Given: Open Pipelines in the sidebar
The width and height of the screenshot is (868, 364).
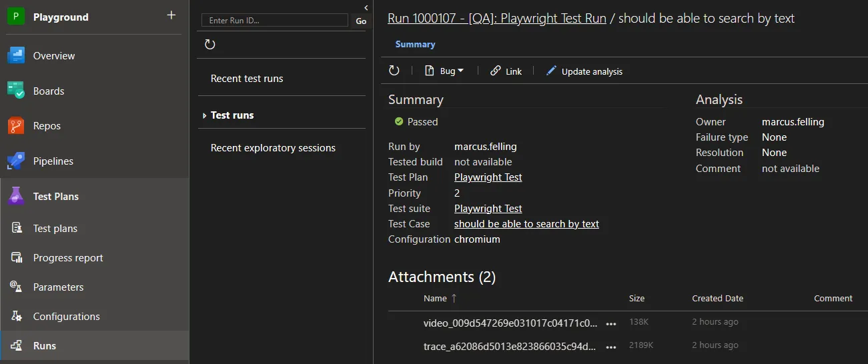Looking at the screenshot, I should coord(53,161).
